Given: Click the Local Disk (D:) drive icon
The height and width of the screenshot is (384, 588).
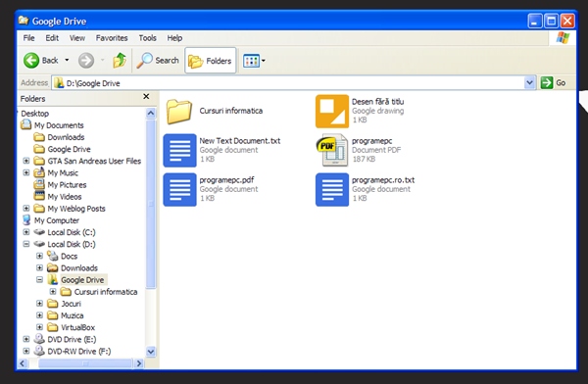Looking at the screenshot, I should [x=39, y=244].
